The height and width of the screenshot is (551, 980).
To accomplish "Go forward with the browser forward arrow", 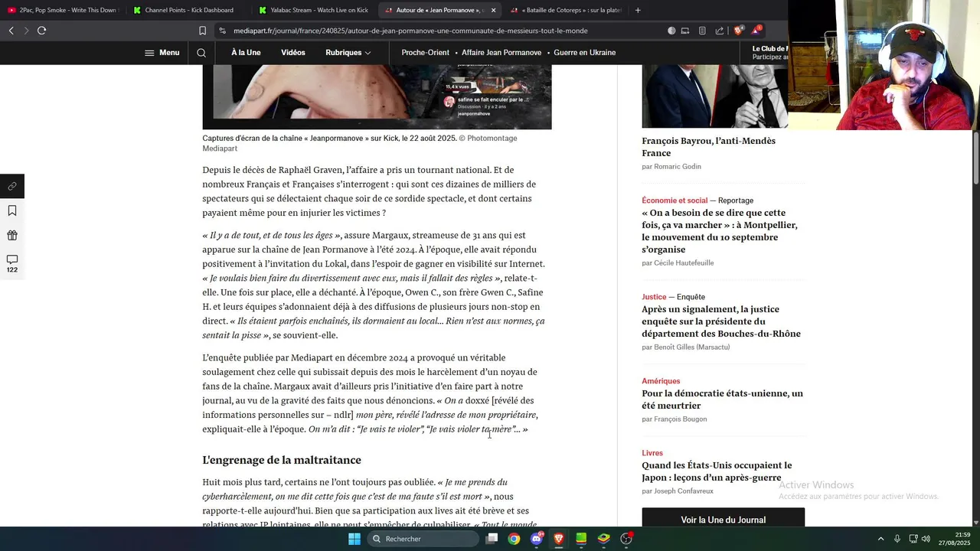I will pyautogui.click(x=26, y=31).
